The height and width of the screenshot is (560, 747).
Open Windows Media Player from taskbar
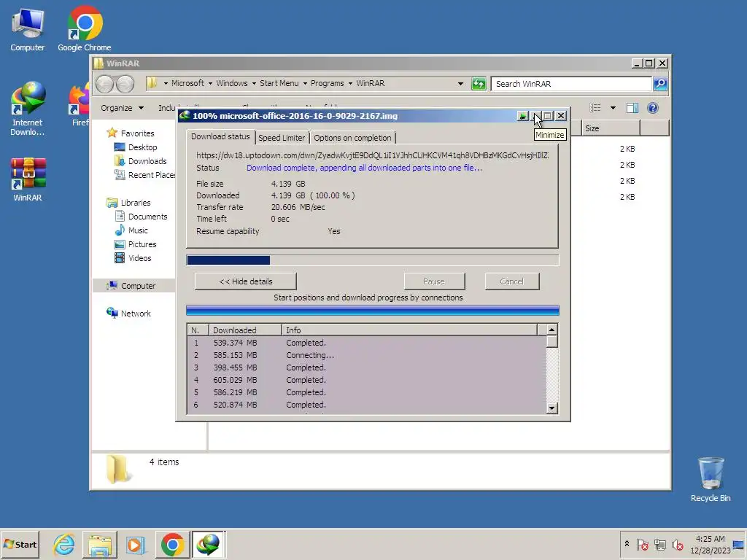[x=135, y=544]
